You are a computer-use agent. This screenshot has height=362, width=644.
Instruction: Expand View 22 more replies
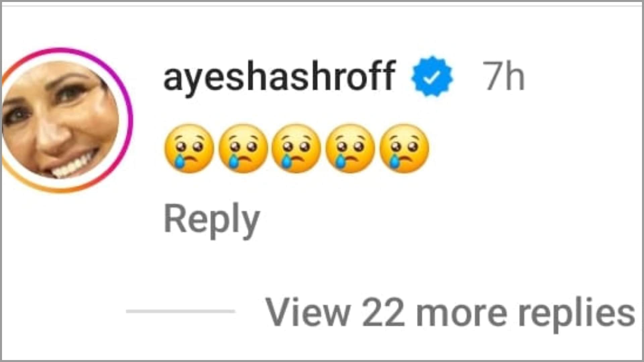point(450,312)
